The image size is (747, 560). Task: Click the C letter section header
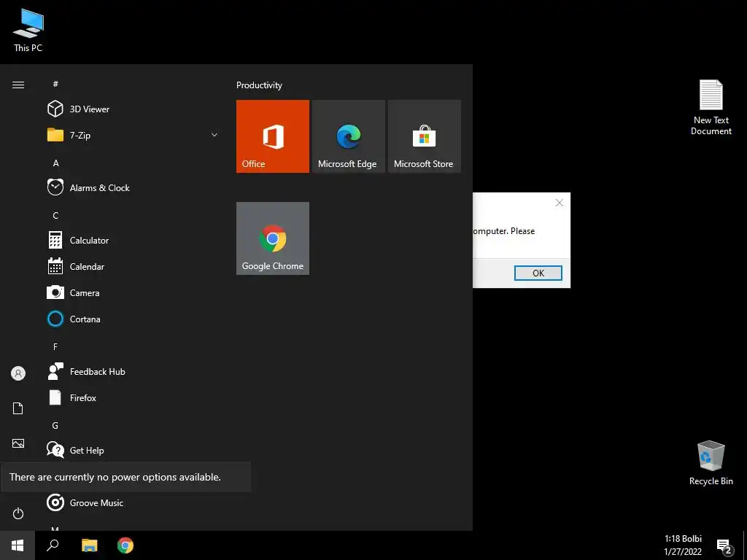55,215
